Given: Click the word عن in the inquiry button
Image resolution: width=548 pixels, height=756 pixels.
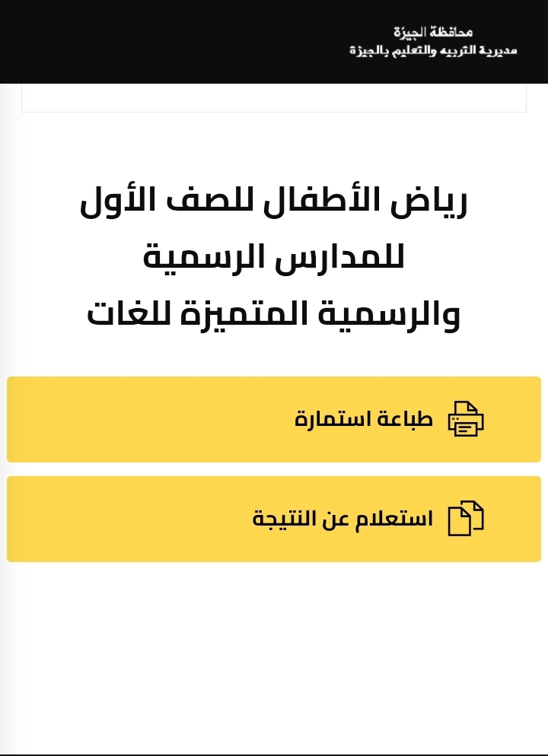Looking at the screenshot, I should pos(333,519).
